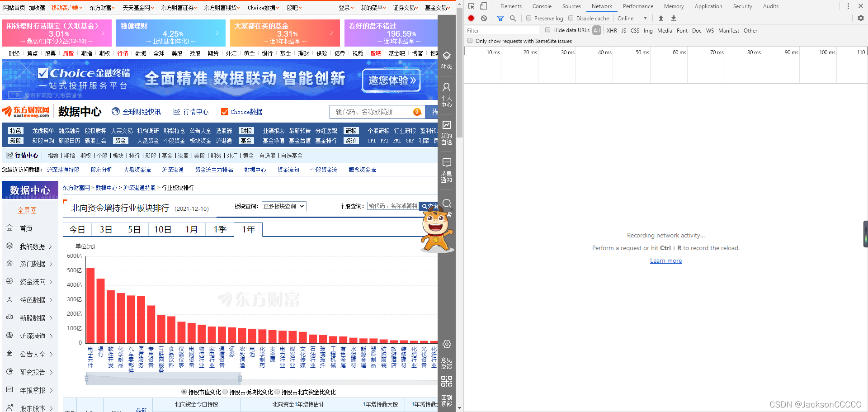Select the 1月 period tab
Image resolution: width=868 pixels, height=412 pixels.
[191, 229]
